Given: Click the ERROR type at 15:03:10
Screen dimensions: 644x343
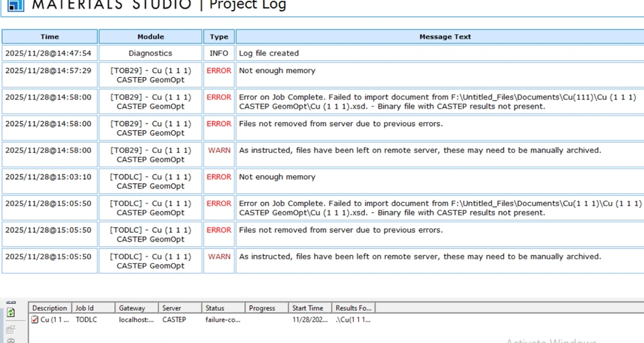Looking at the screenshot, I should pos(219,177).
